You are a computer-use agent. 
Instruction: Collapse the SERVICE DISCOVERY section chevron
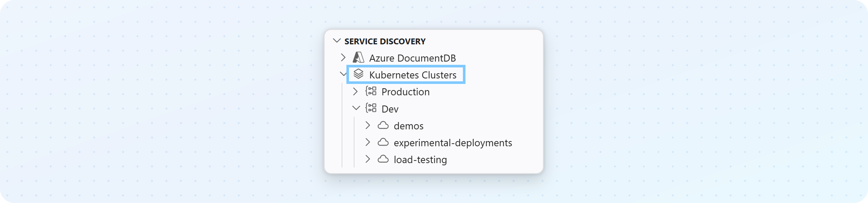point(337,41)
